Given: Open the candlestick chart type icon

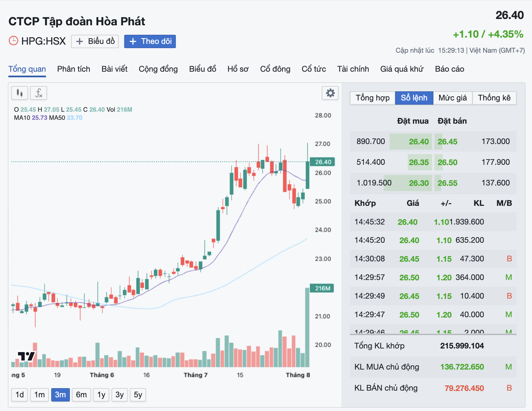Looking at the screenshot, I should pyautogui.click(x=20, y=93).
